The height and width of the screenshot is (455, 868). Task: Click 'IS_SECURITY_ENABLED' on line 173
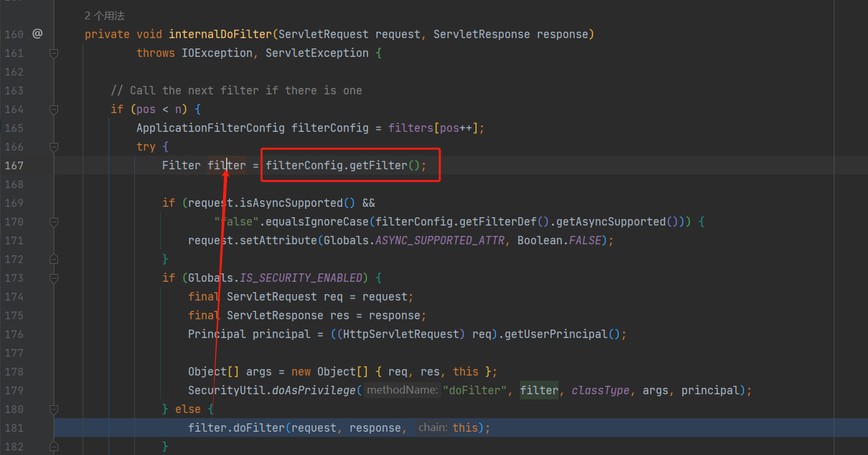(301, 278)
